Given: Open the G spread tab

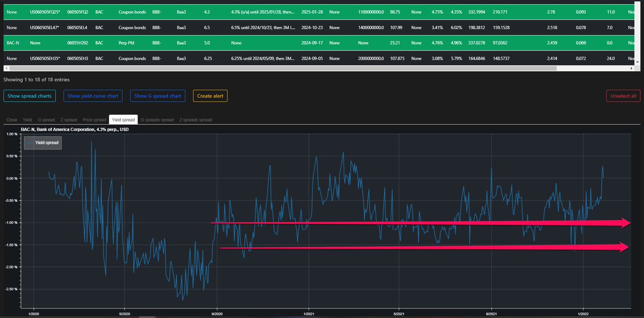Looking at the screenshot, I should tap(46, 120).
